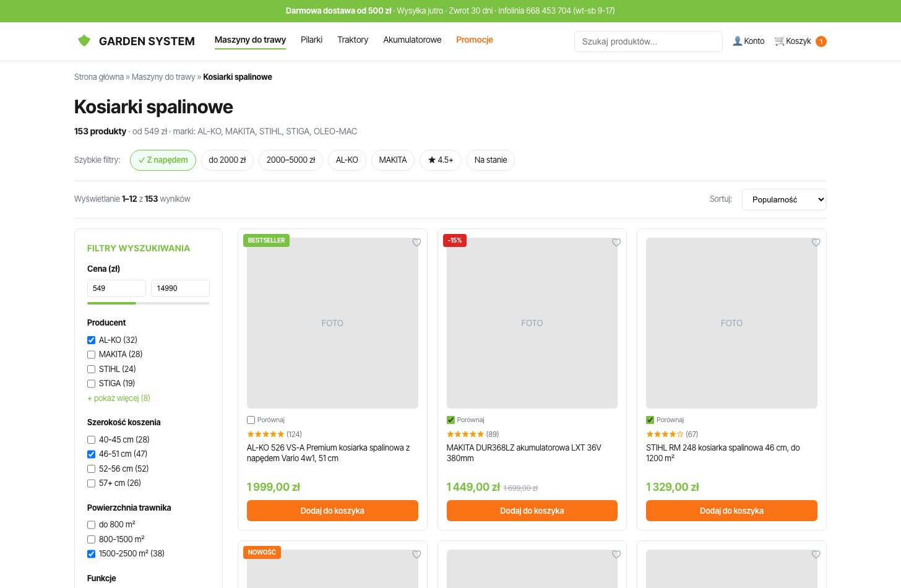Open the Traktory menu item

click(353, 40)
